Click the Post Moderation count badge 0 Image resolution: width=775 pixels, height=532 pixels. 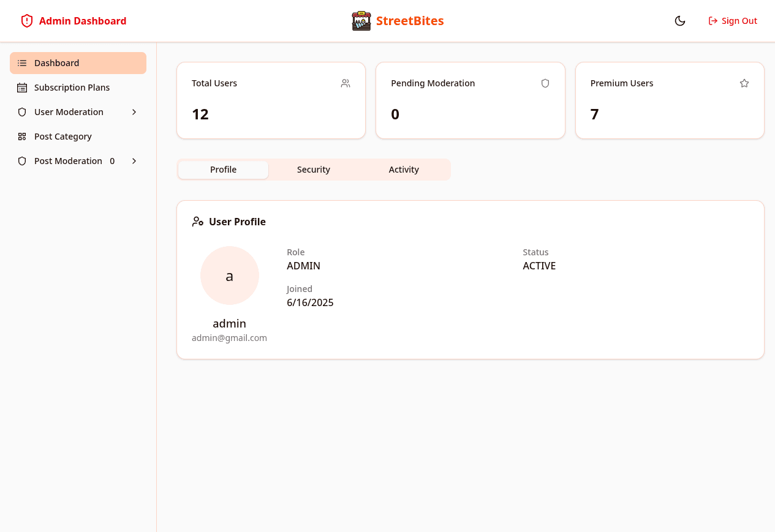point(112,161)
